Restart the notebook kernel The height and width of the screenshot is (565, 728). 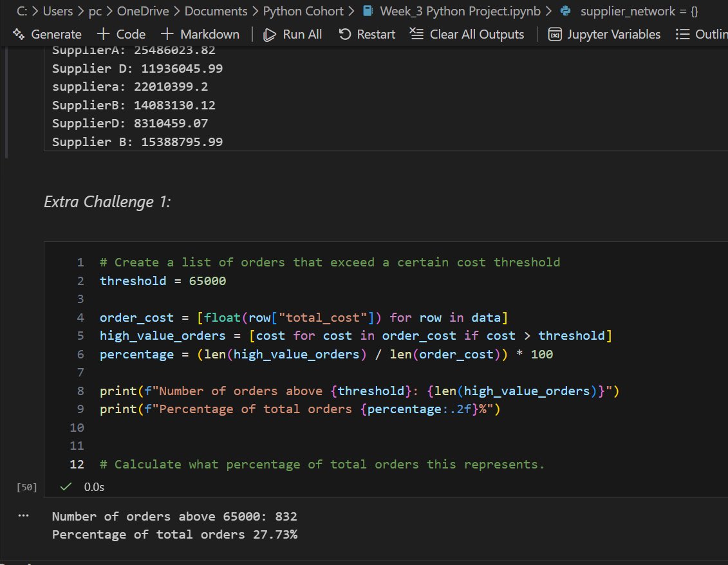(x=367, y=34)
